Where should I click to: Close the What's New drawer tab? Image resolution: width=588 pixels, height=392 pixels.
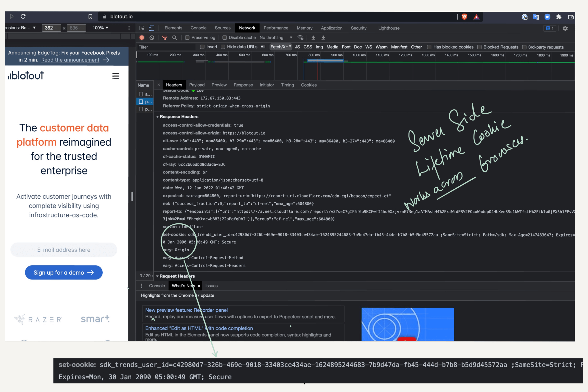199,286
